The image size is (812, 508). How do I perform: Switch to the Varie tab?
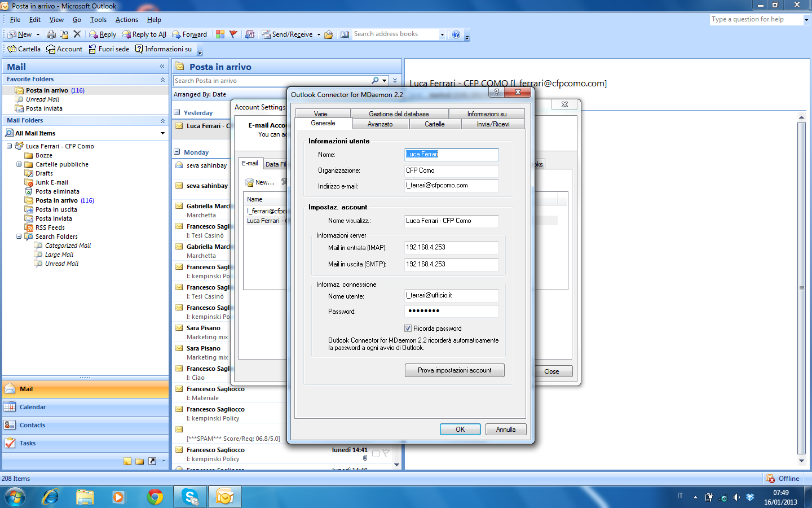[x=321, y=114]
